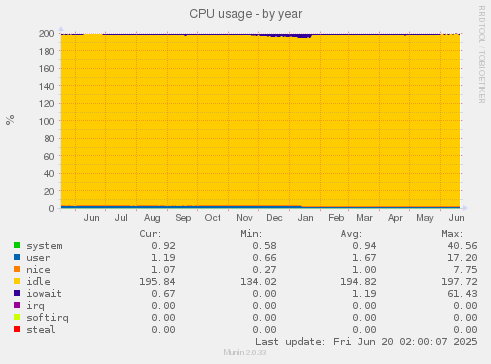
Task: Click the purple irq legend swatch
Action: (x=17, y=305)
